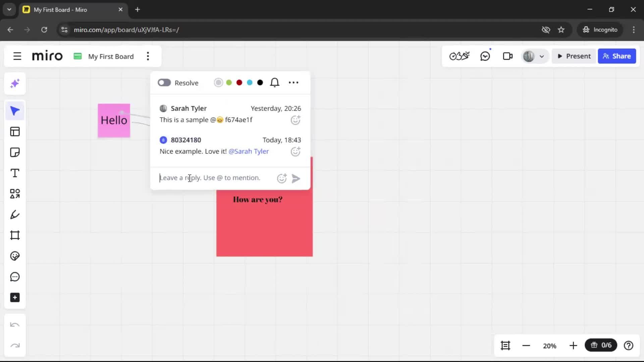Select the pink Hello sticky note
This screenshot has width=644, height=362.
(114, 120)
